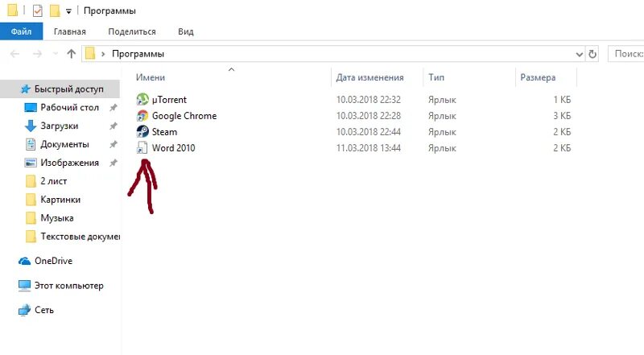Switch to the Вид ribbon tab

click(x=186, y=31)
